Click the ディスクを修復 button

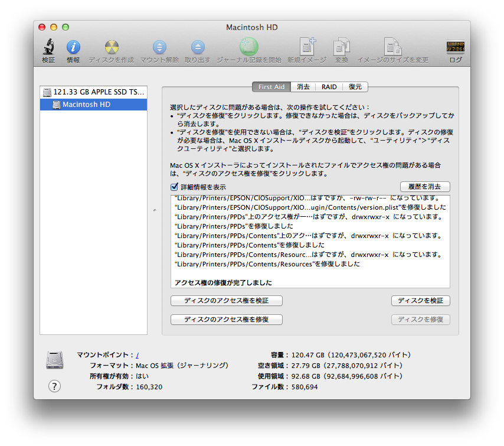click(x=420, y=320)
